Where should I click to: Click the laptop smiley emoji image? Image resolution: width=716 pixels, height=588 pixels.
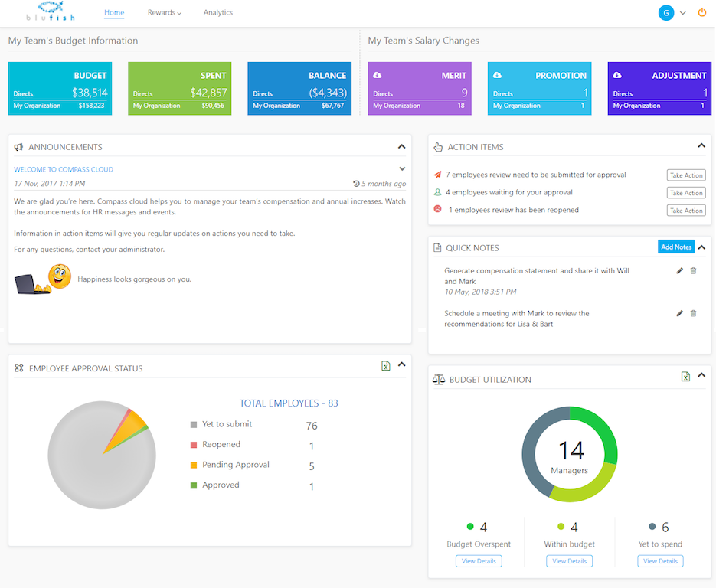[x=43, y=279]
